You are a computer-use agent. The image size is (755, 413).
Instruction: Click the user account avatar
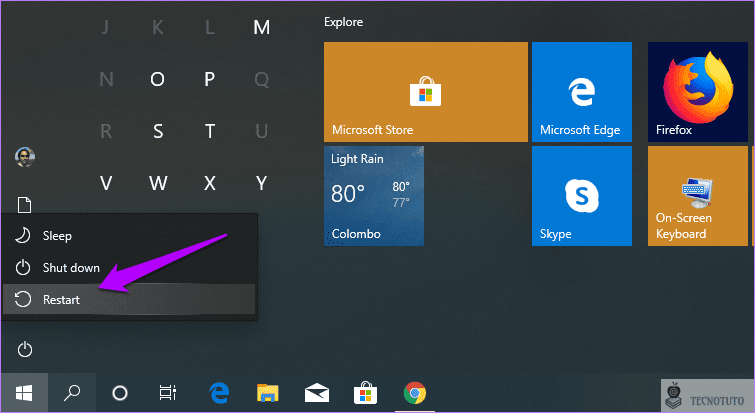tap(25, 157)
